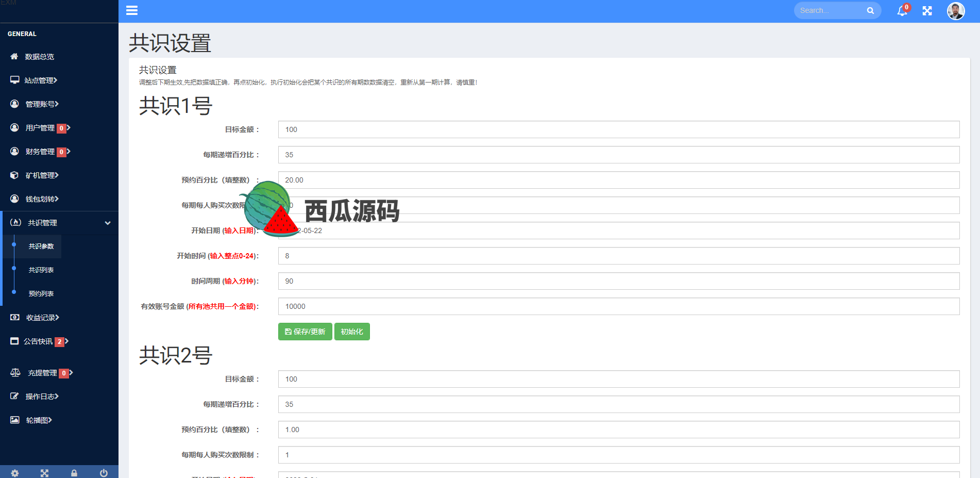Click lock icon in sidebar footer
Image resolution: width=980 pixels, height=478 pixels.
click(x=74, y=473)
